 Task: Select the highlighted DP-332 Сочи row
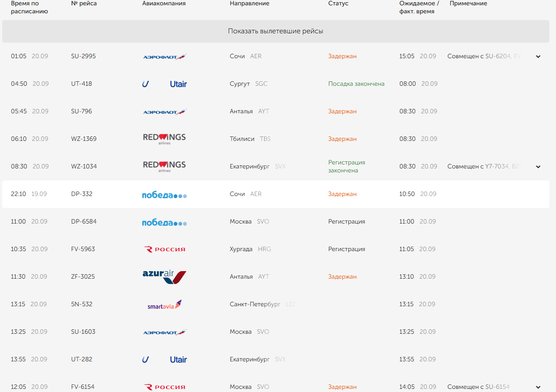276,194
